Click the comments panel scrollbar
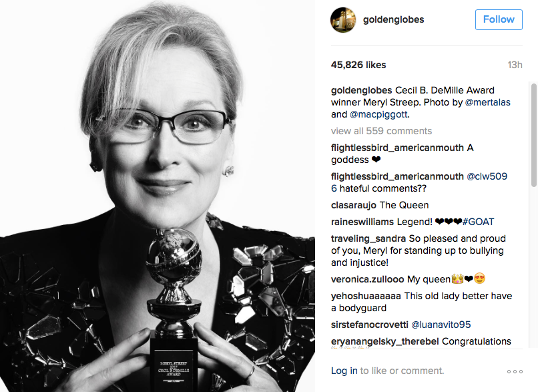 (x=534, y=135)
